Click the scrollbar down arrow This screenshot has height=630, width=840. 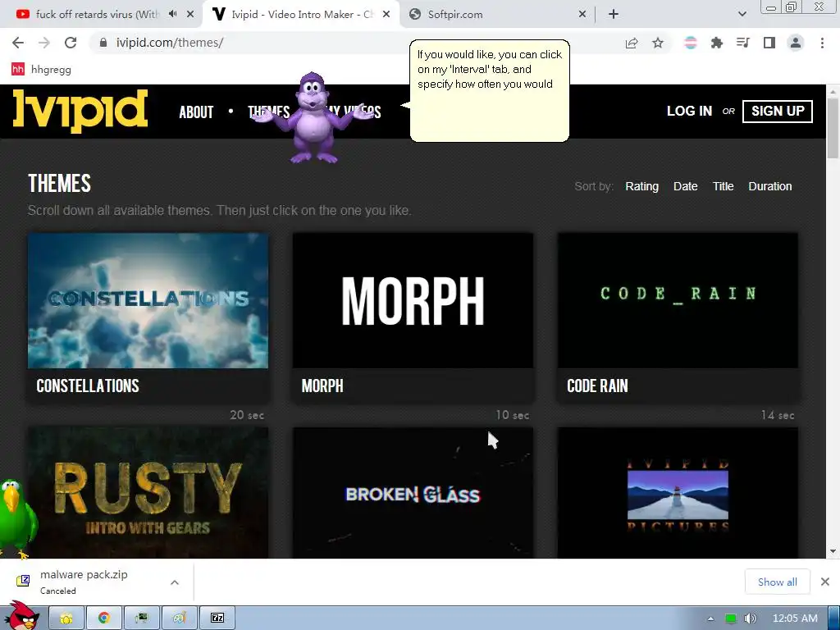[x=833, y=551]
